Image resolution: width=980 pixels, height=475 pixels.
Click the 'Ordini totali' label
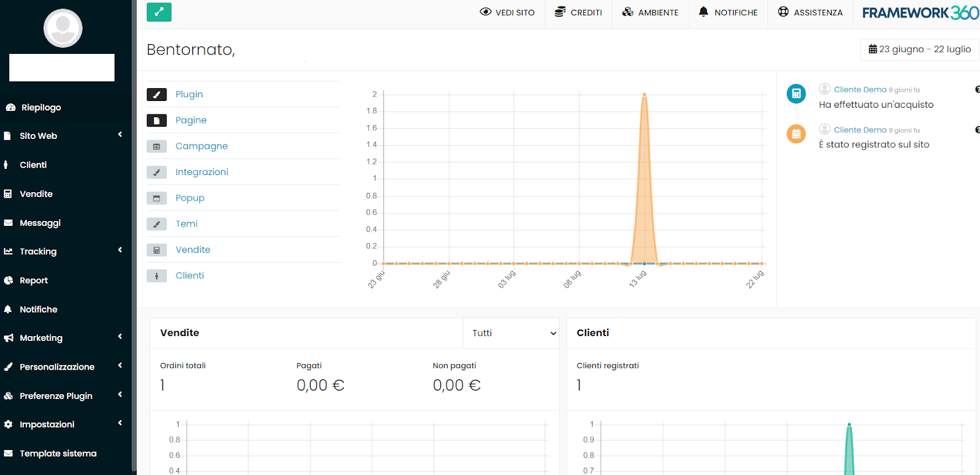click(183, 365)
